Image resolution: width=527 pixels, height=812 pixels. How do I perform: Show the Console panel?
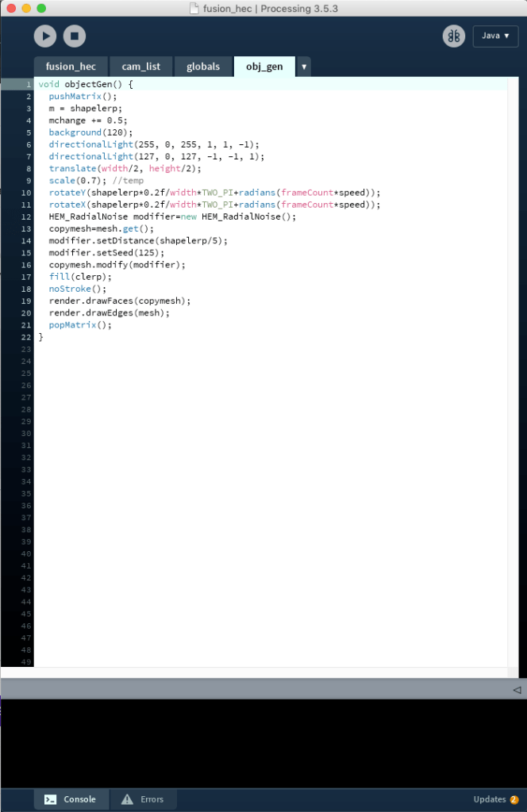pos(70,799)
